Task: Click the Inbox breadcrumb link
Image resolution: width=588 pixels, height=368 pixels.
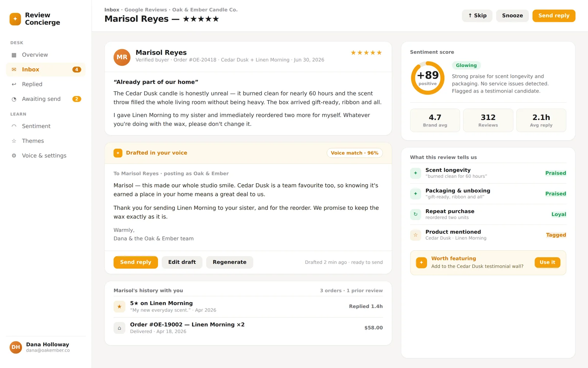Action: (112, 10)
